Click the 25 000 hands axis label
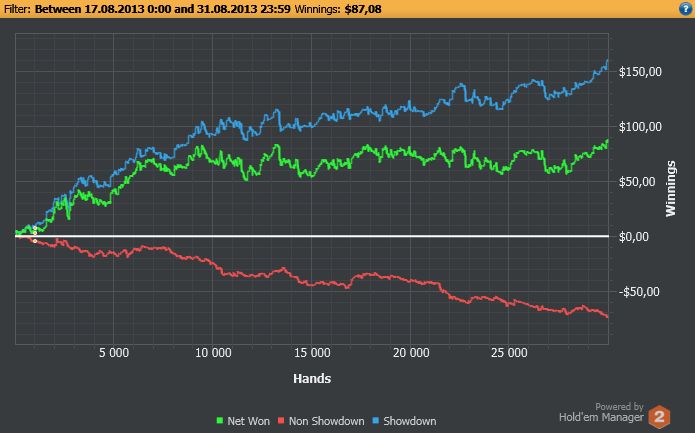Screen dimensions: 695x433 point(509,353)
